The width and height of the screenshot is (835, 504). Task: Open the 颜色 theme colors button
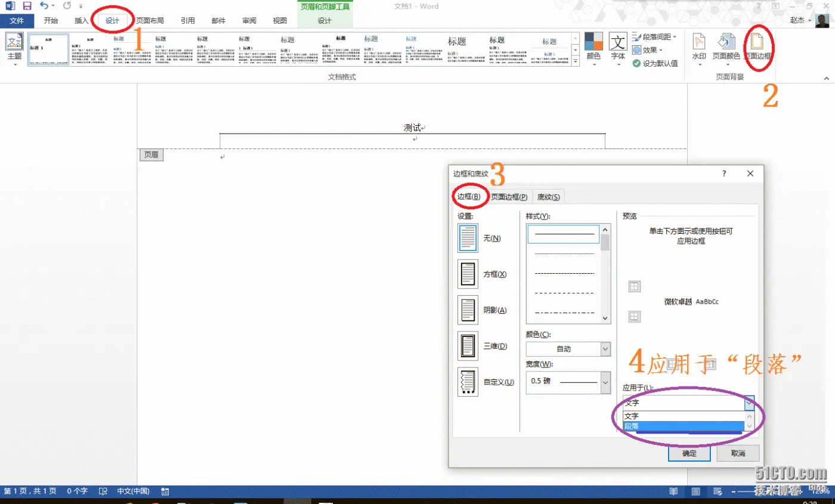tap(593, 50)
